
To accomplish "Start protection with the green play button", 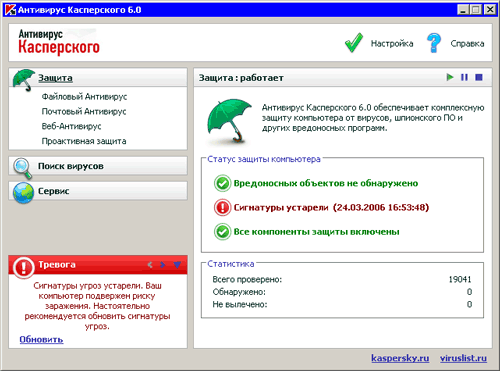I will click(x=450, y=77).
